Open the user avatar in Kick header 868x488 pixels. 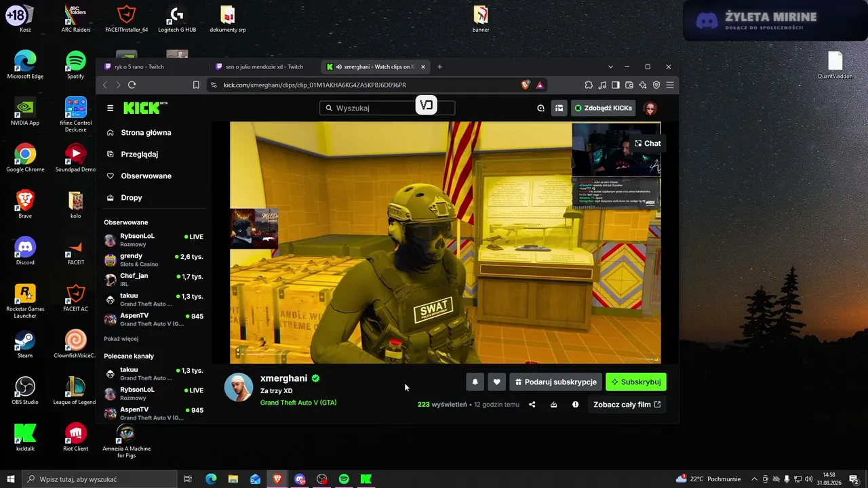[x=650, y=108]
